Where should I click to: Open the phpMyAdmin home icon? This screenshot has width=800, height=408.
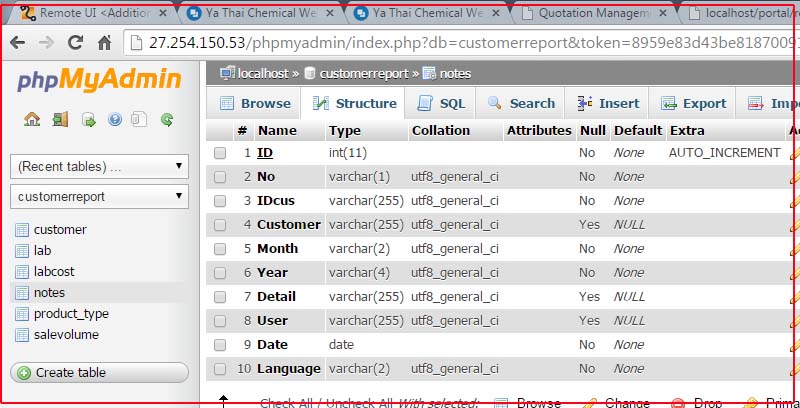pyautogui.click(x=32, y=120)
